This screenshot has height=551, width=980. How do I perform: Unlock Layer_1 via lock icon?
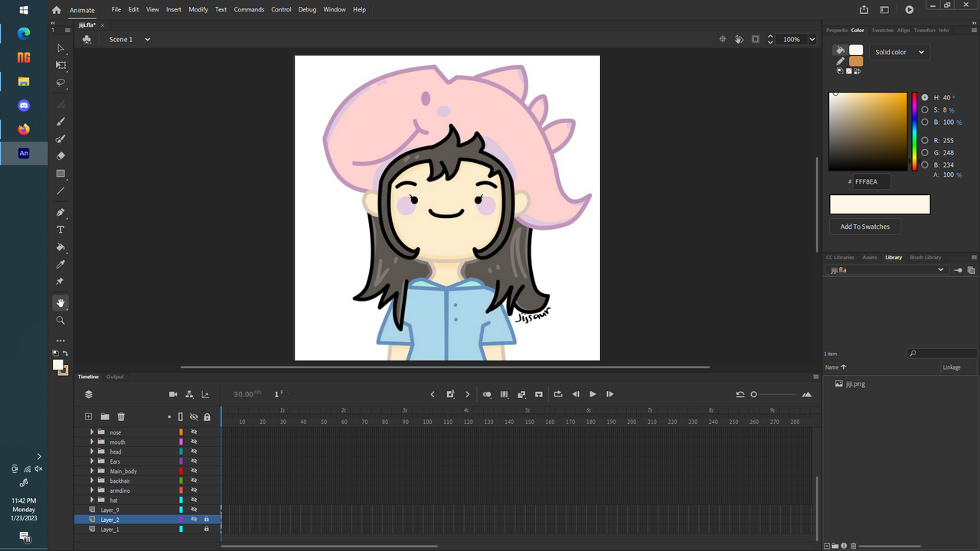pos(207,529)
